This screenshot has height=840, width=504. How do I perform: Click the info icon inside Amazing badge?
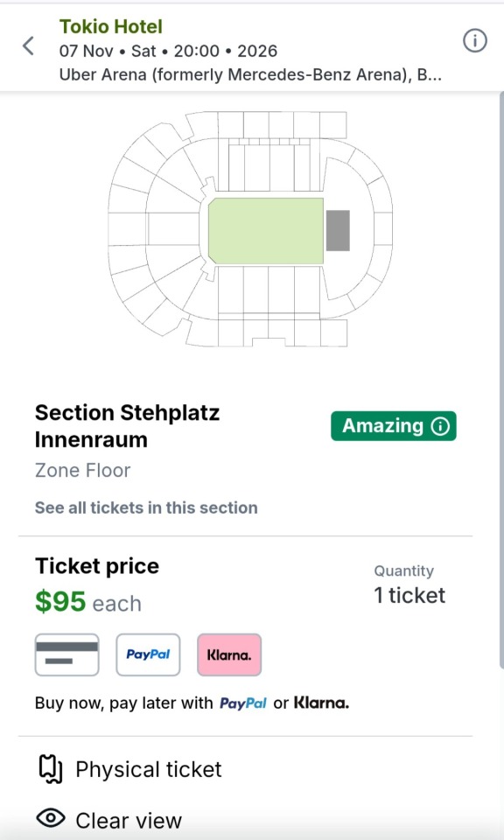pyautogui.click(x=440, y=426)
